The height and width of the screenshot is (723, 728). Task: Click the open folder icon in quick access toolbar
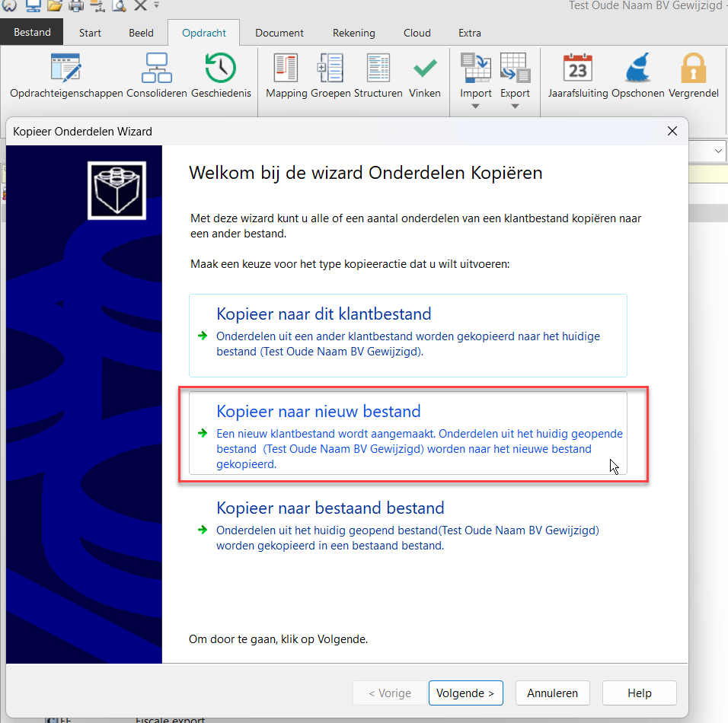coord(55,5)
